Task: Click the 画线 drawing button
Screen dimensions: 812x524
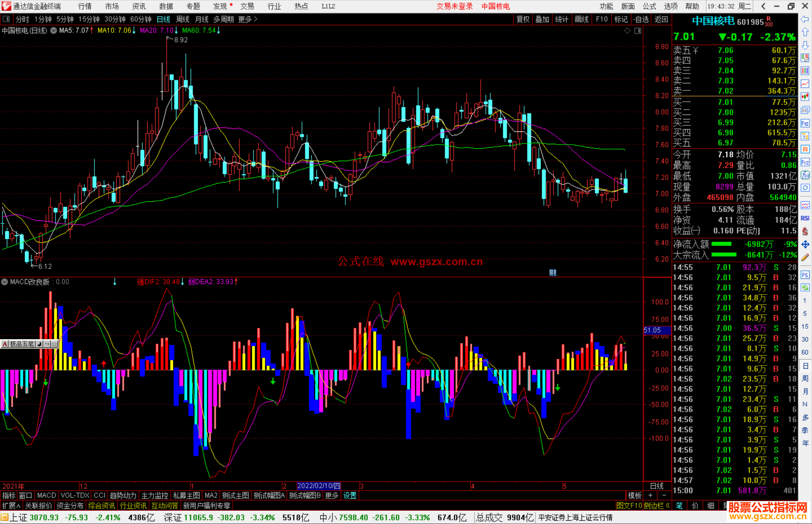Action: tap(582, 19)
